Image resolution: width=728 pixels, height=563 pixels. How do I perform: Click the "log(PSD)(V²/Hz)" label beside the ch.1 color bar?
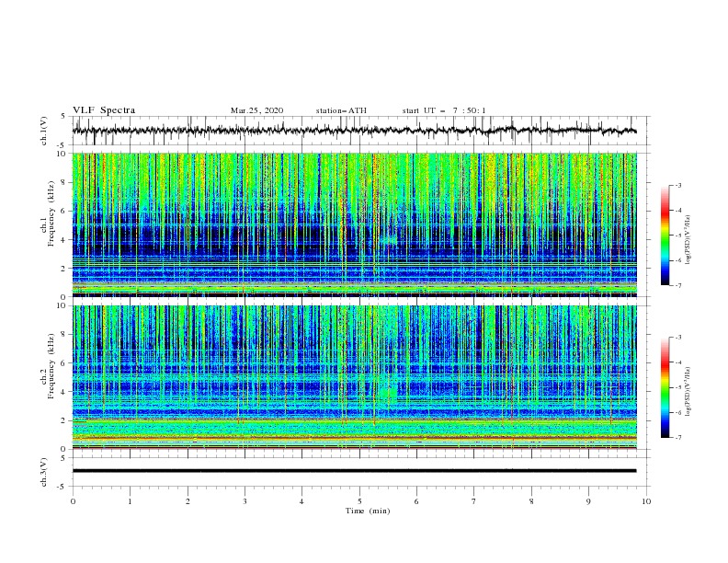click(688, 240)
